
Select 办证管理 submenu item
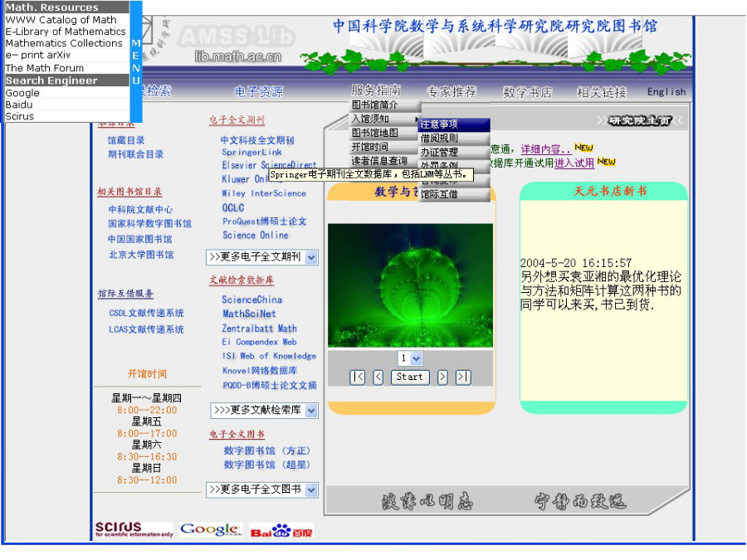[454, 153]
